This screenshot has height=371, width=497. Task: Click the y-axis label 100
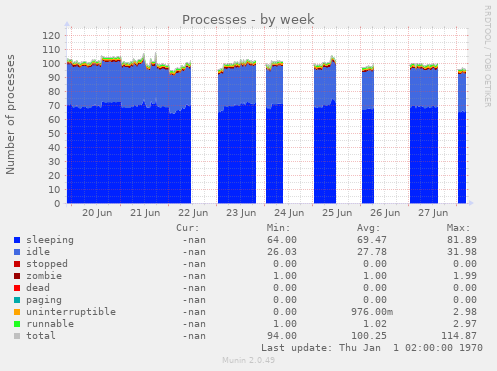pyautogui.click(x=51, y=64)
